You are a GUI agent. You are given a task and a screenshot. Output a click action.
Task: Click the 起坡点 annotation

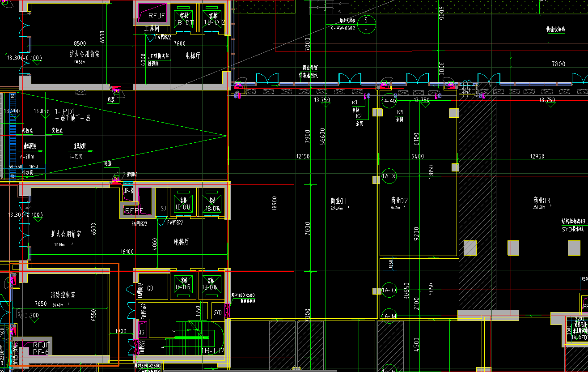28,130
